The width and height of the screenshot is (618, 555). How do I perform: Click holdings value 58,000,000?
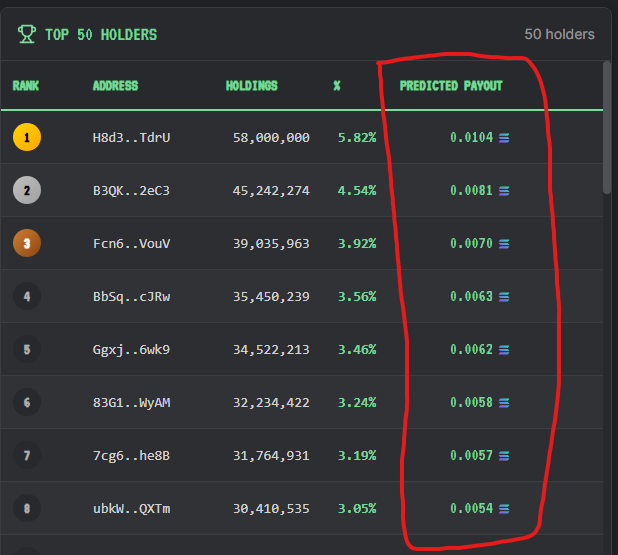271,138
